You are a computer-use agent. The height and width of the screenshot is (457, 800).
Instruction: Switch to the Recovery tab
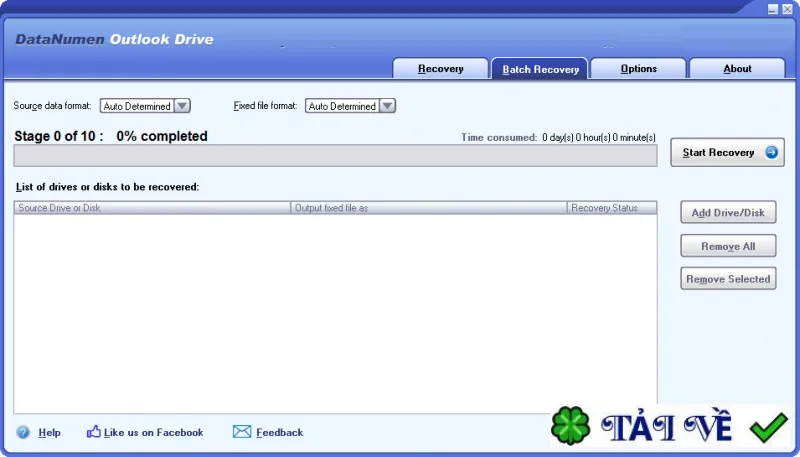440,68
